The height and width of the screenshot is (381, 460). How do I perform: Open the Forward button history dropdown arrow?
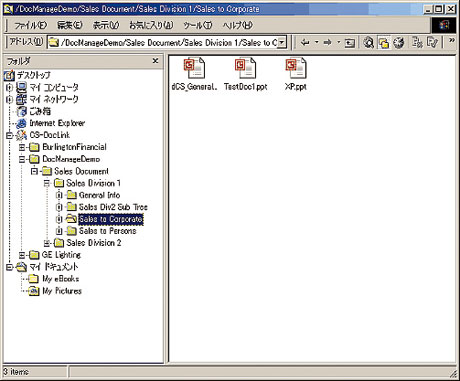click(x=339, y=42)
